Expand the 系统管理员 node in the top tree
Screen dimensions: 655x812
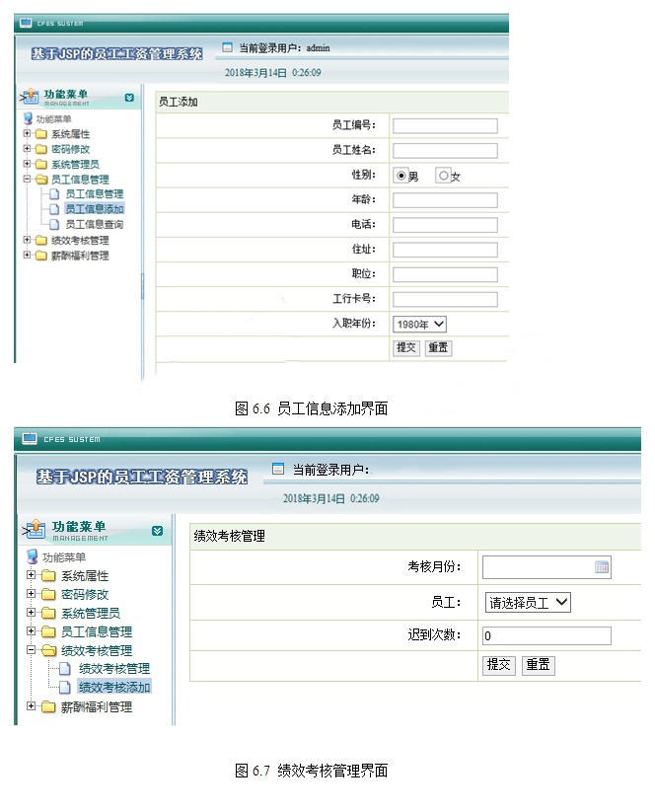pyautogui.click(x=27, y=164)
